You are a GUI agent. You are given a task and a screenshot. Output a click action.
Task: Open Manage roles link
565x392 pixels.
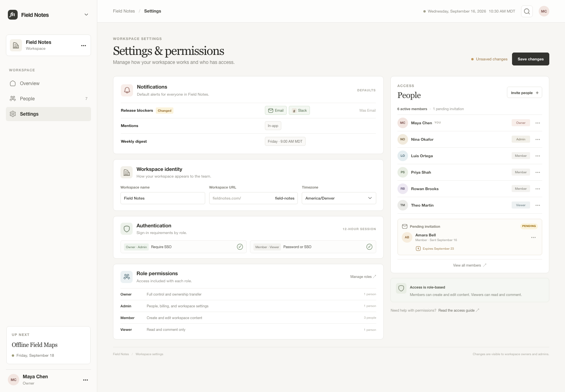(x=363, y=277)
